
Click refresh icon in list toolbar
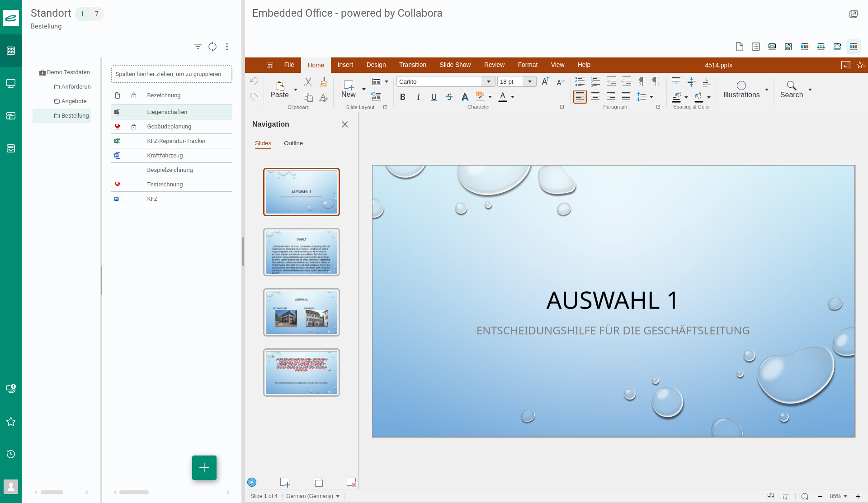212,47
